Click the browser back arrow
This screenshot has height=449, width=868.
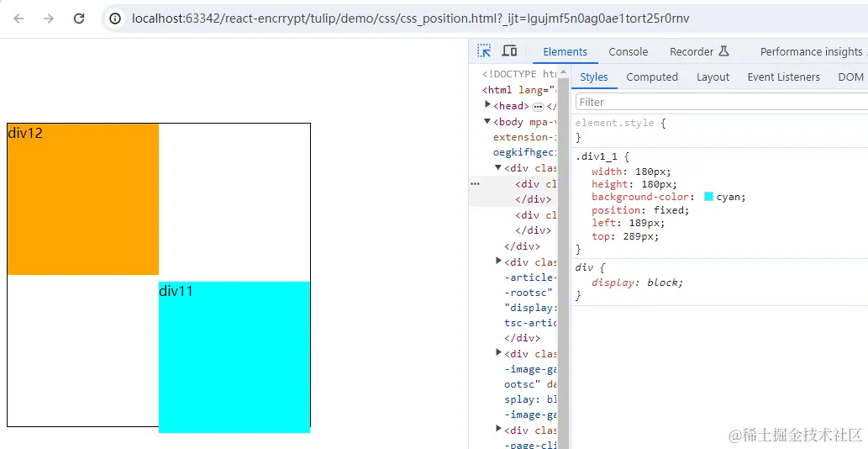(x=18, y=18)
